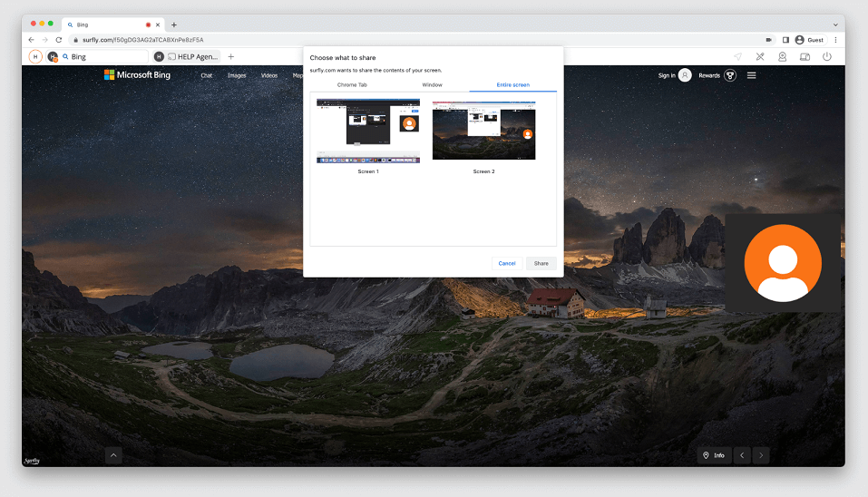Cancel the share dialog
The height and width of the screenshot is (497, 868).
pyautogui.click(x=506, y=263)
